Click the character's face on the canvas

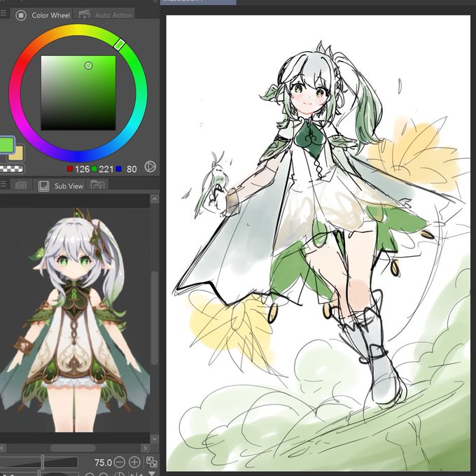click(309, 97)
